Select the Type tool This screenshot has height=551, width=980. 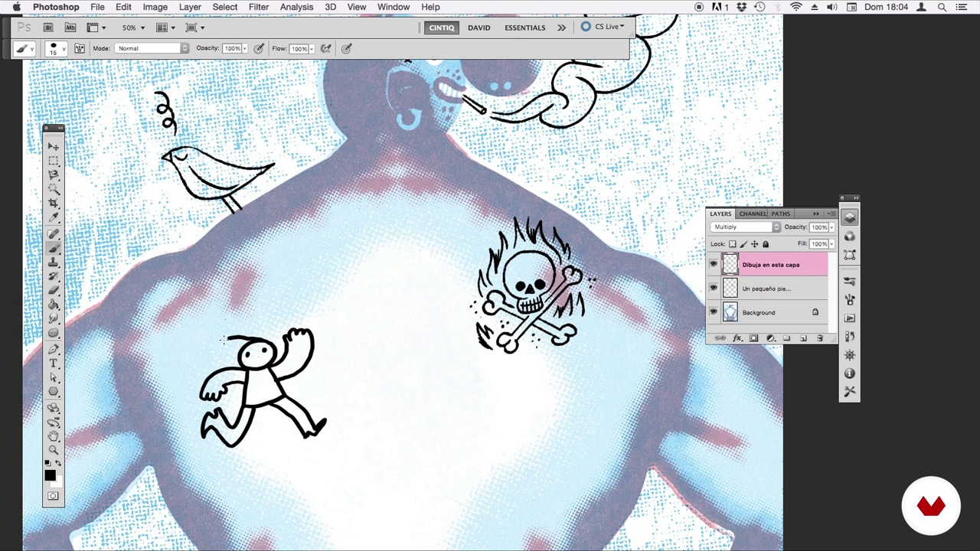pos(54,364)
